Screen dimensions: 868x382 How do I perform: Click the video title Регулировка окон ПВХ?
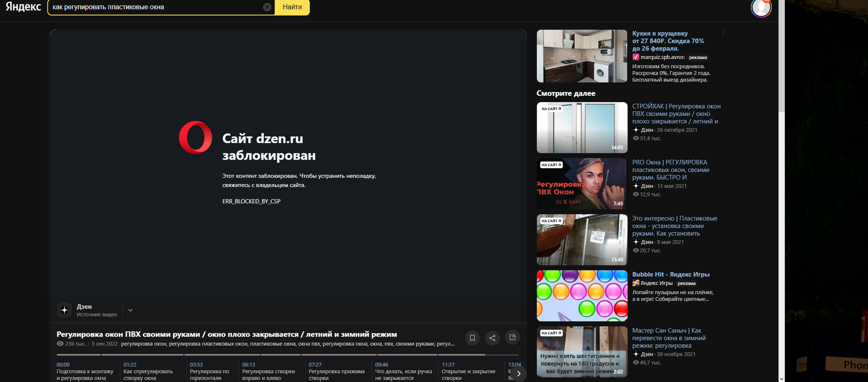point(227,334)
